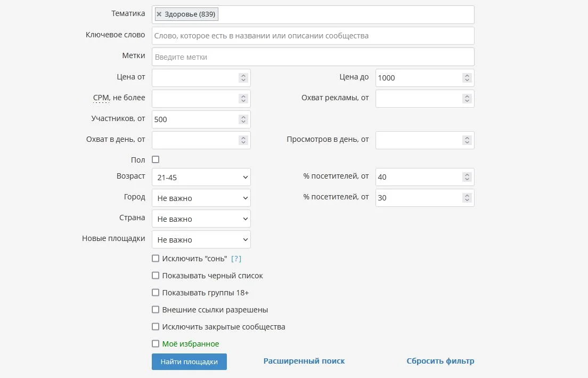Click into the Ключевое слово field
Screen dimensions: 588x378
pyautogui.click(x=313, y=36)
